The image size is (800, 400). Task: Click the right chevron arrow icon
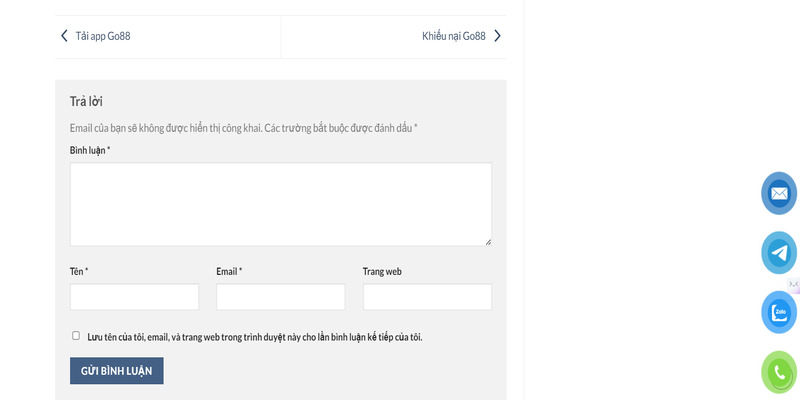[x=497, y=36]
